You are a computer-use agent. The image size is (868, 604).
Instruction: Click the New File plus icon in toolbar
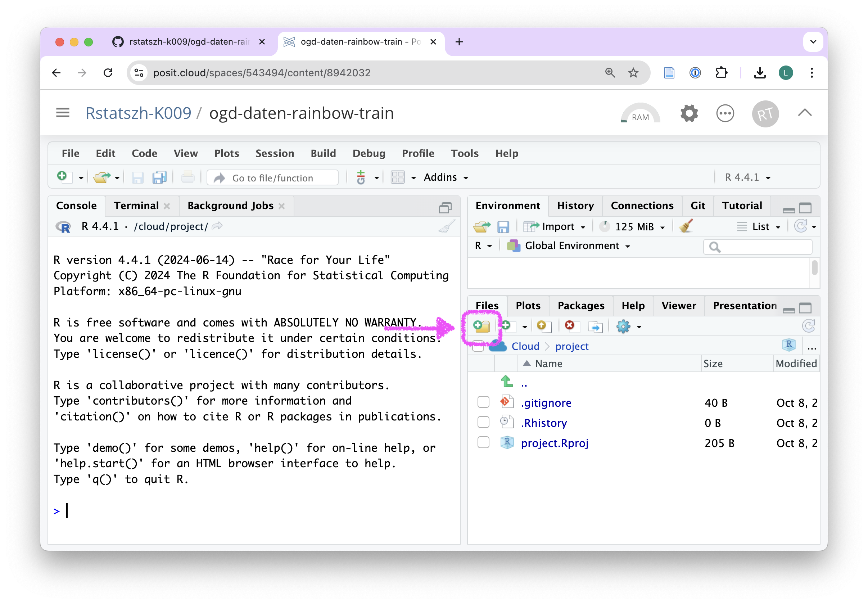tap(64, 177)
